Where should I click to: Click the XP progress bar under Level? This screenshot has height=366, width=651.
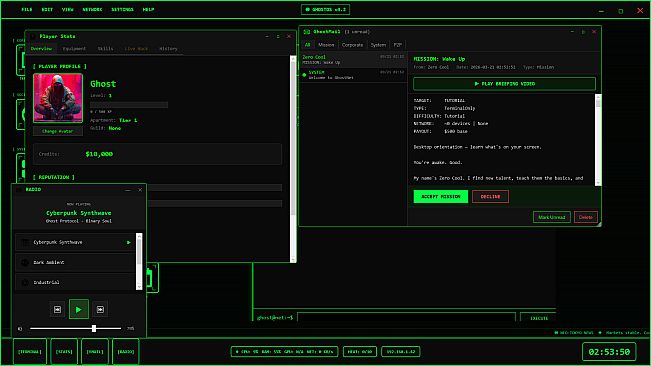click(129, 105)
